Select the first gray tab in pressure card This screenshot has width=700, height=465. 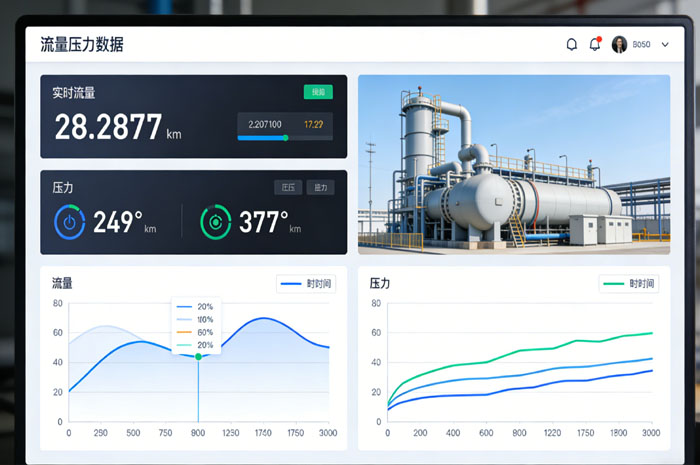[288, 187]
